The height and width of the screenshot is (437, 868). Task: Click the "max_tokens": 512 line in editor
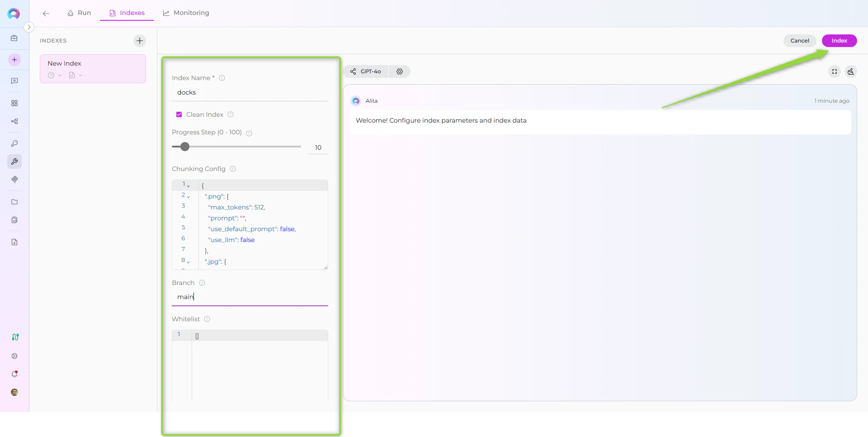point(236,207)
